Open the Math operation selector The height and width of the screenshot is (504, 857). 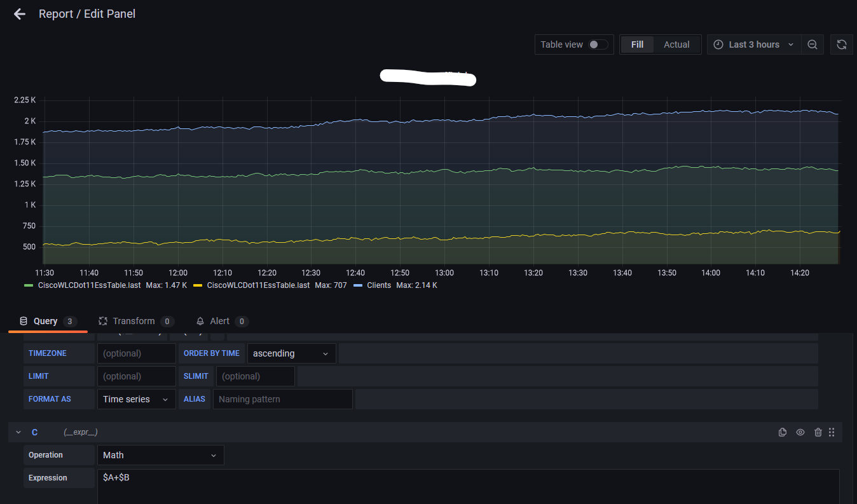[160, 455]
